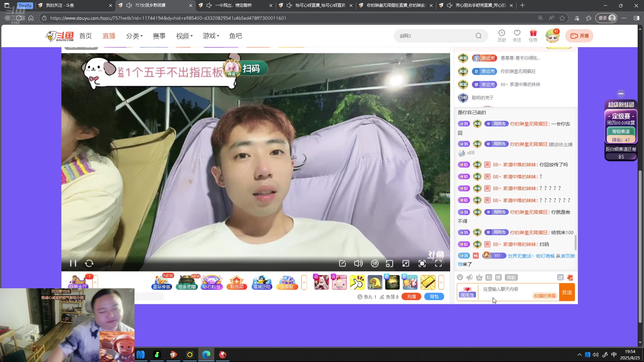This screenshot has width=644, height=362.
Task: Open 关注 followed heart icon
Action: coord(517,36)
